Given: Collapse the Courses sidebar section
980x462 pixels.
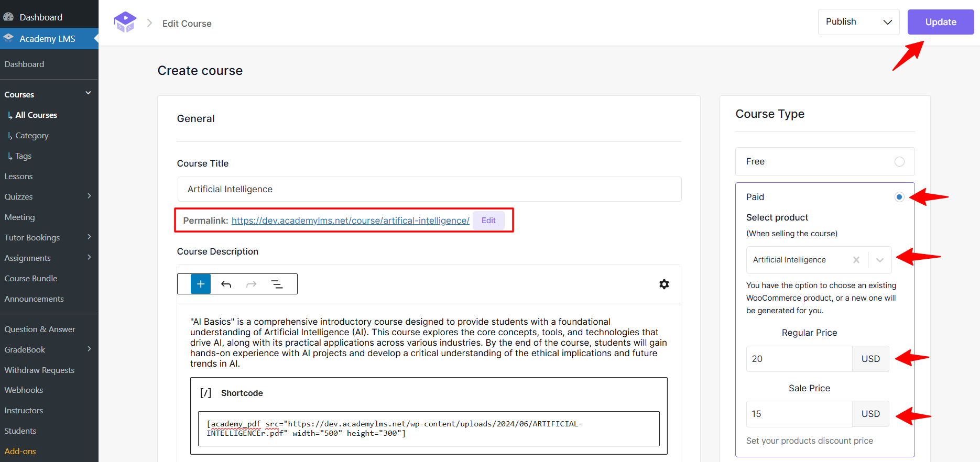Looking at the screenshot, I should [x=88, y=93].
